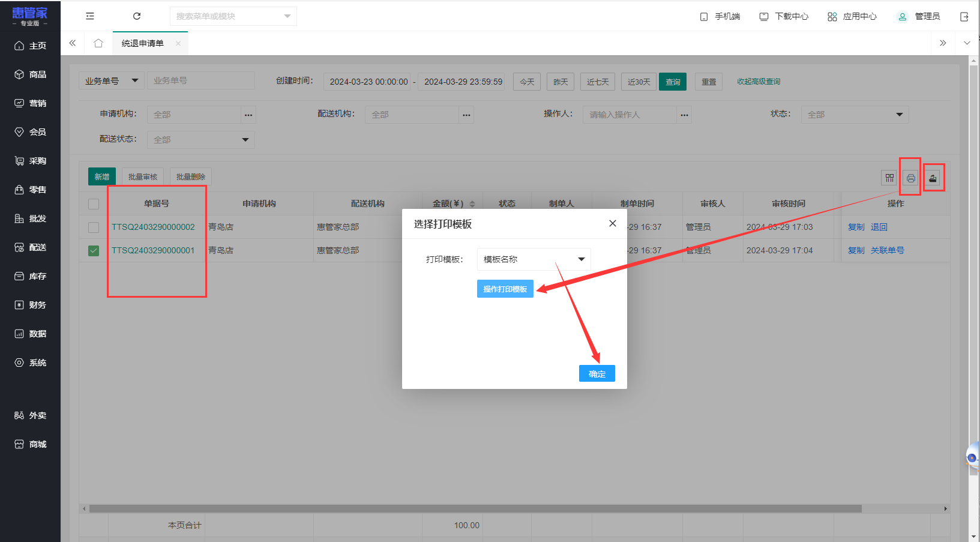This screenshot has width=980, height=542.
Task: Click the 关联单号 link in the second row
Action: [888, 250]
